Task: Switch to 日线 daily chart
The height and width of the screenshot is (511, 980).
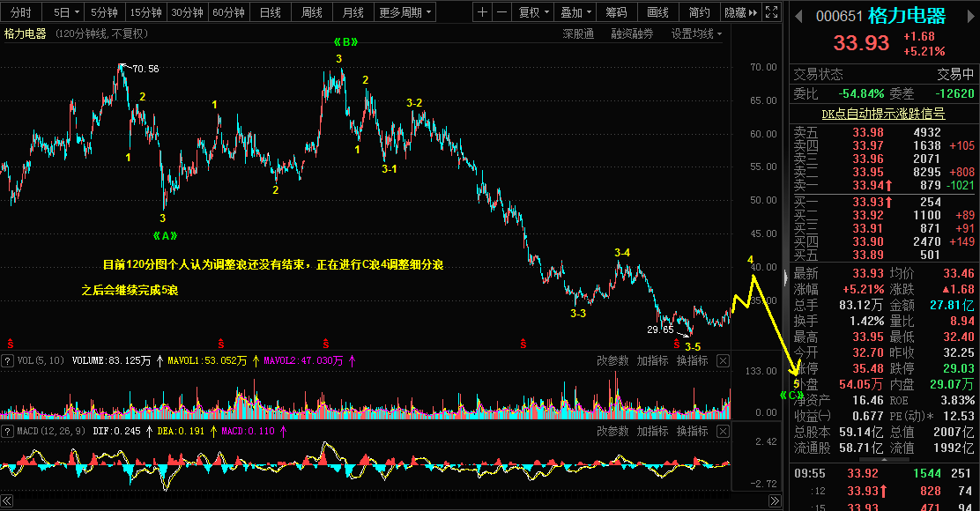Action: [270, 11]
